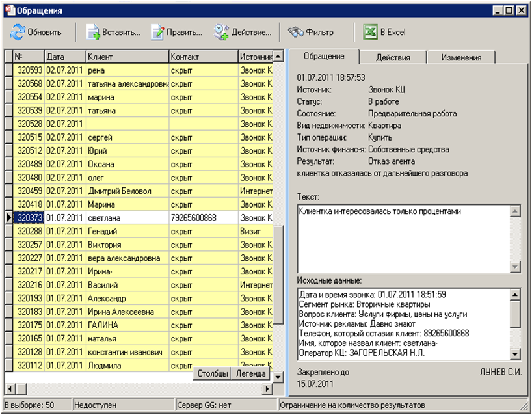Click the Обращения window title icon

[10, 10]
